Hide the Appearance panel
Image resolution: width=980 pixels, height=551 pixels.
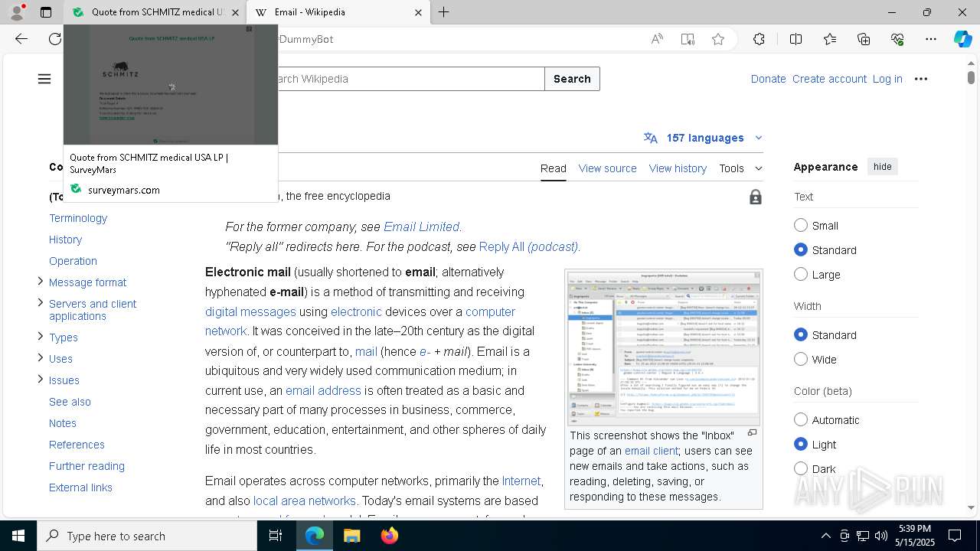coord(882,167)
